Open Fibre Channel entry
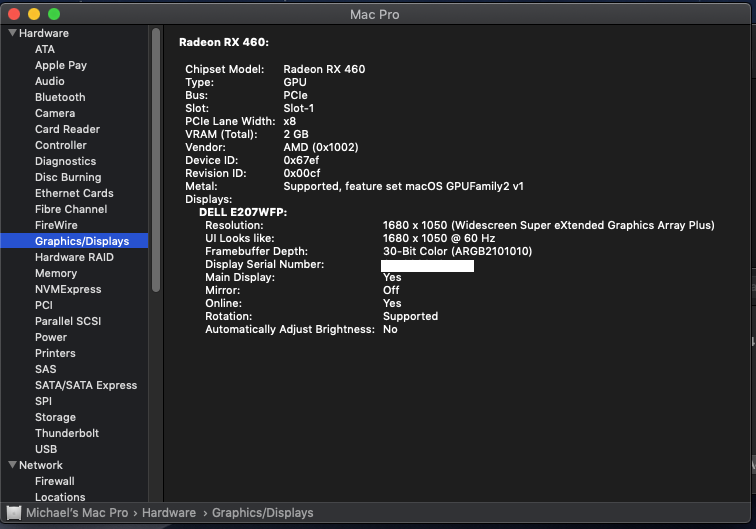The image size is (756, 529). [71, 209]
